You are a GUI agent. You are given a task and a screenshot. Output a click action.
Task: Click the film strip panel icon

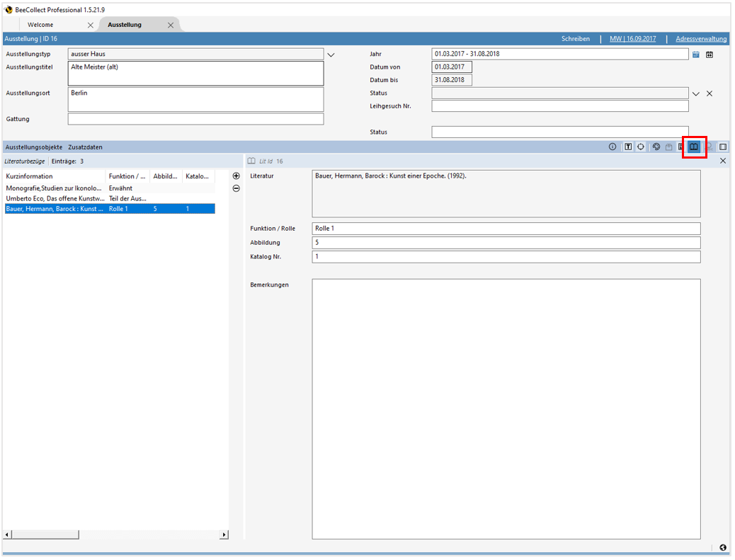point(723,147)
